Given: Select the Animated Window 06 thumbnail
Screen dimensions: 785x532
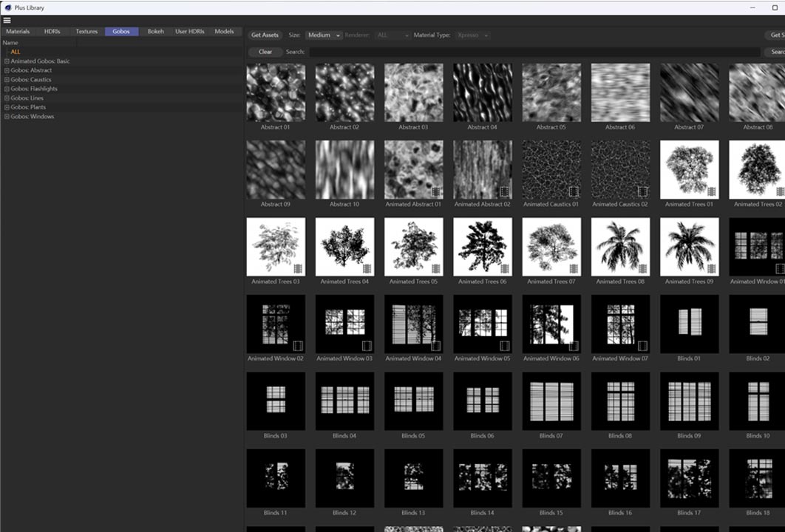Looking at the screenshot, I should click(x=551, y=324).
